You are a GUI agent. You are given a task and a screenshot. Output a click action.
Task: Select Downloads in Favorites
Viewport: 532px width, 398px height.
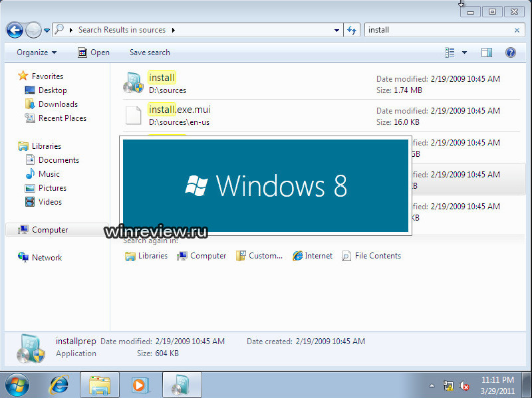pos(57,104)
